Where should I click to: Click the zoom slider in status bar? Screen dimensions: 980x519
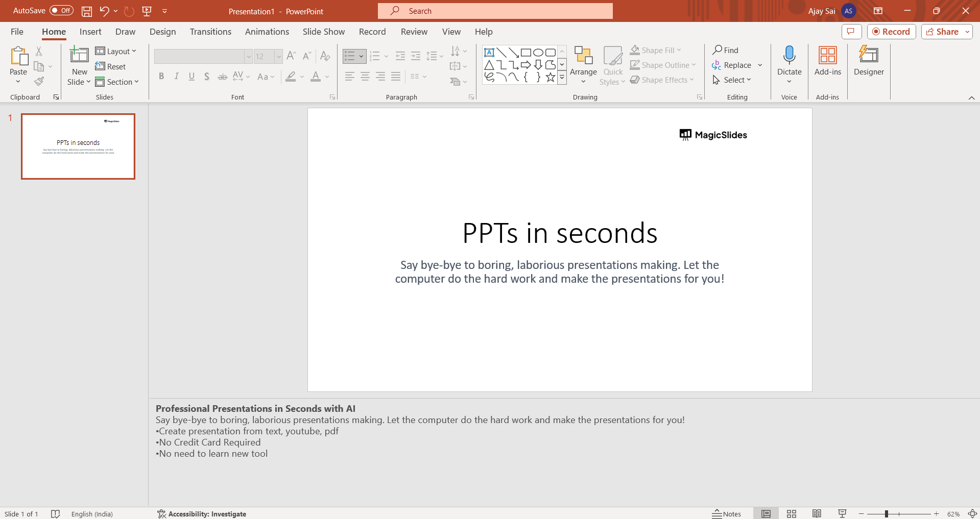pos(887,514)
